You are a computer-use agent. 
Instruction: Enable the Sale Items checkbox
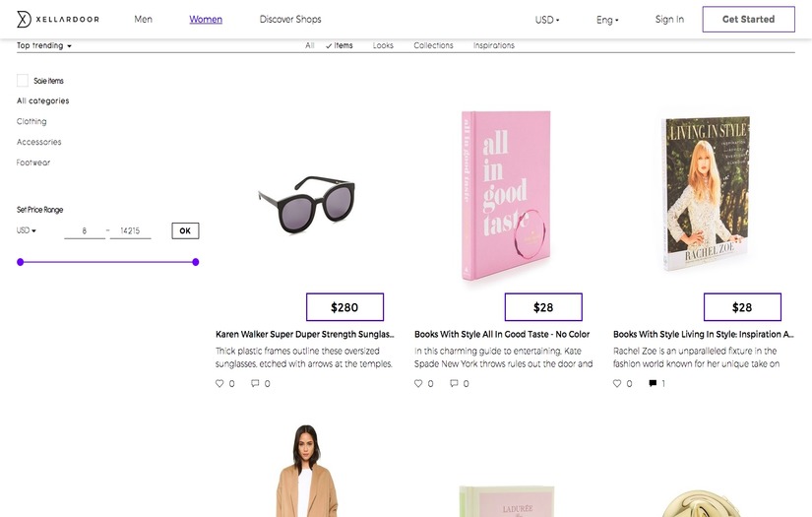click(x=23, y=81)
